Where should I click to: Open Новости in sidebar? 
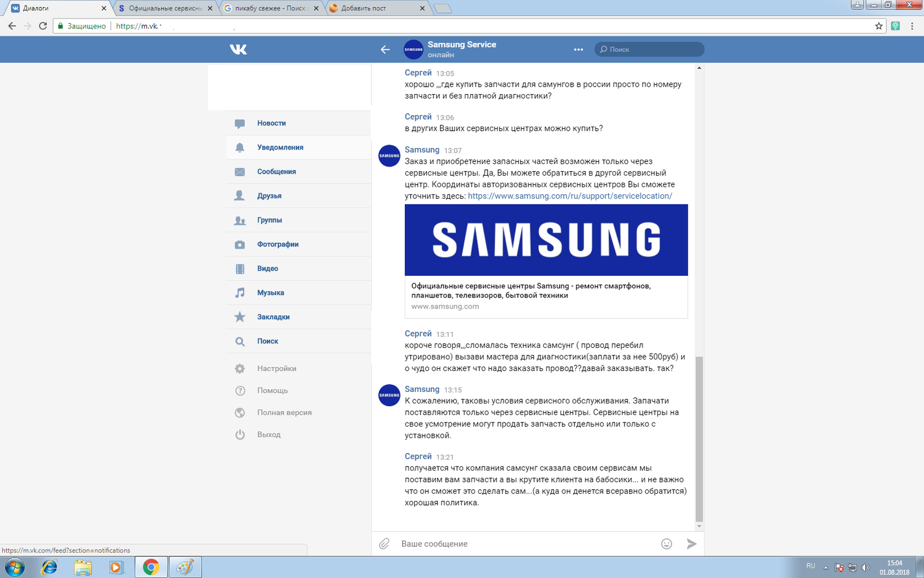click(x=298, y=123)
